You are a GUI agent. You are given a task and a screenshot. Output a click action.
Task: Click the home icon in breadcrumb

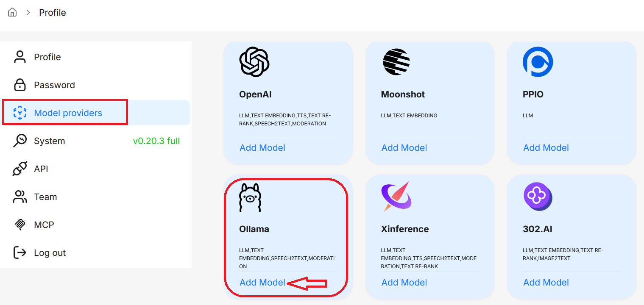pyautogui.click(x=12, y=12)
